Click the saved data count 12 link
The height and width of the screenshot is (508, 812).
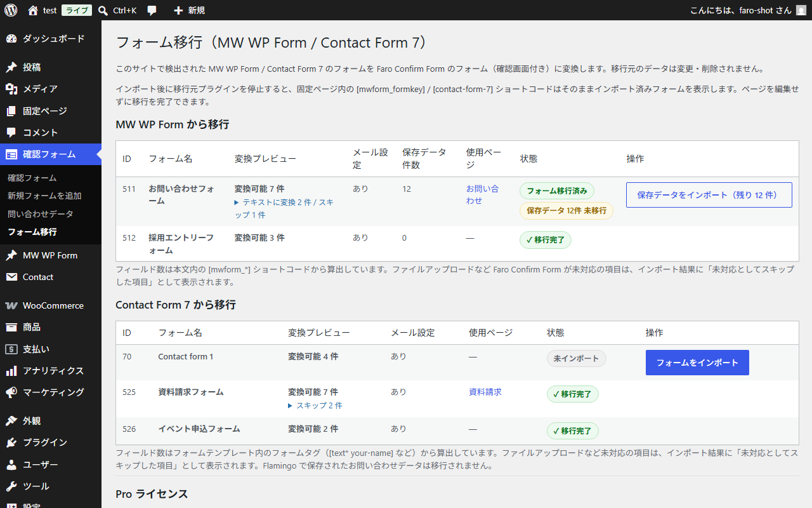pyautogui.click(x=407, y=189)
